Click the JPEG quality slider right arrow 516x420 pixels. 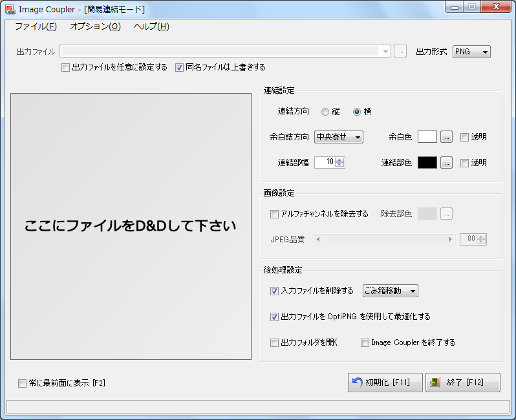pyautogui.click(x=451, y=239)
